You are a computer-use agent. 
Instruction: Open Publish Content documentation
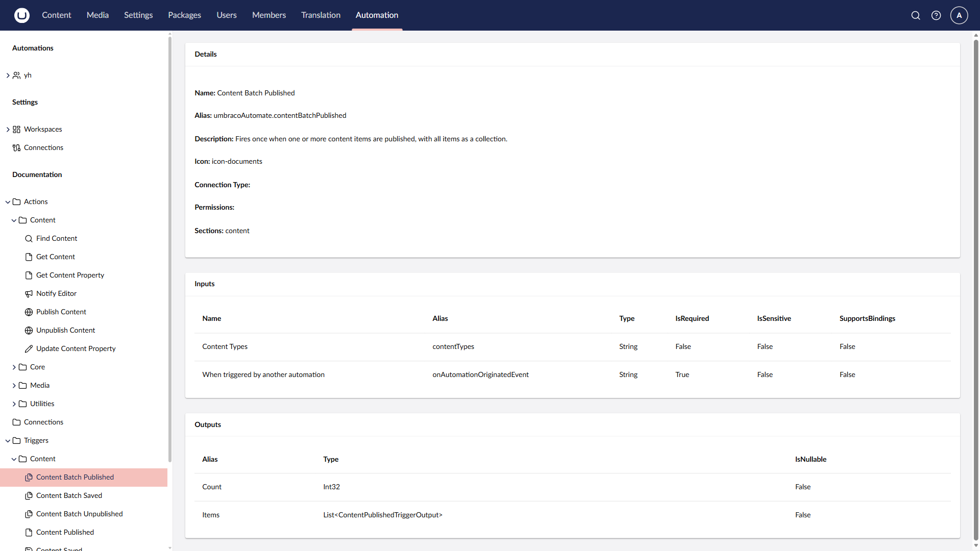(61, 312)
